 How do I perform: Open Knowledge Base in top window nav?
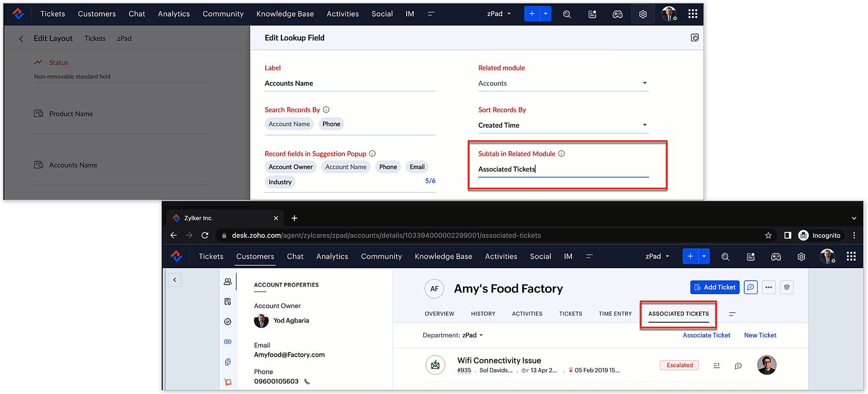(x=285, y=14)
